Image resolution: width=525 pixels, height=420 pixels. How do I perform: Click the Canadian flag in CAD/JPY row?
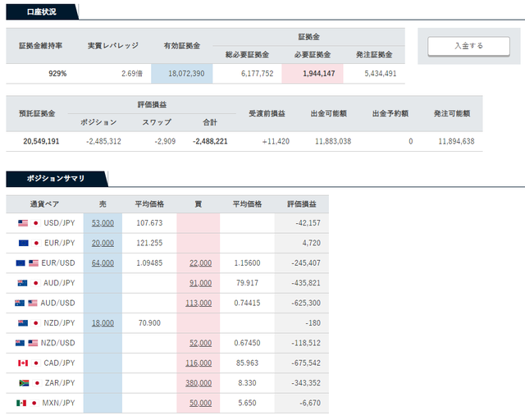coord(23,363)
